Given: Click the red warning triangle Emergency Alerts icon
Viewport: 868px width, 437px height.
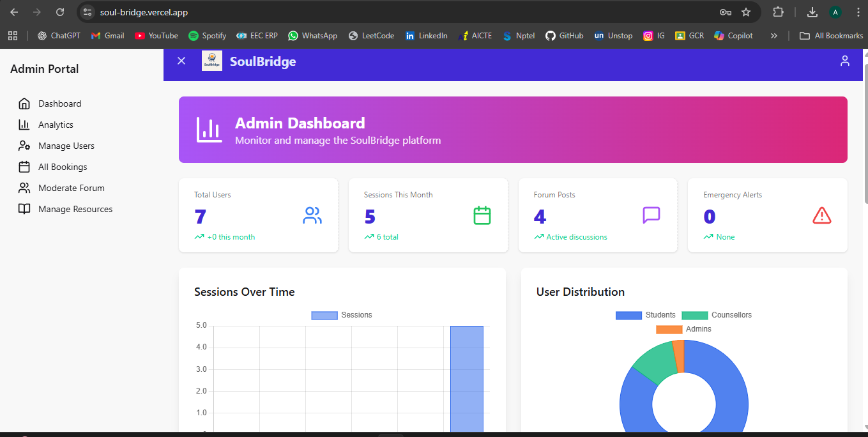Looking at the screenshot, I should 822,215.
